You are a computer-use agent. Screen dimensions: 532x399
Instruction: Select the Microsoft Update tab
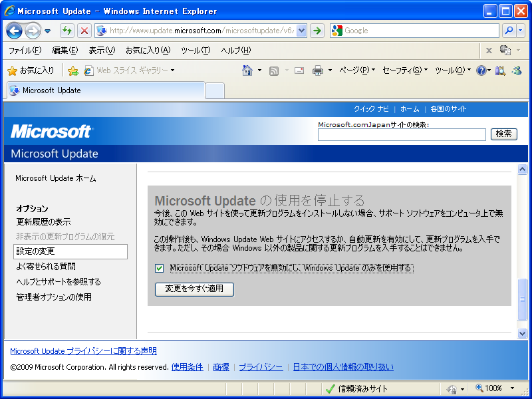pos(106,90)
